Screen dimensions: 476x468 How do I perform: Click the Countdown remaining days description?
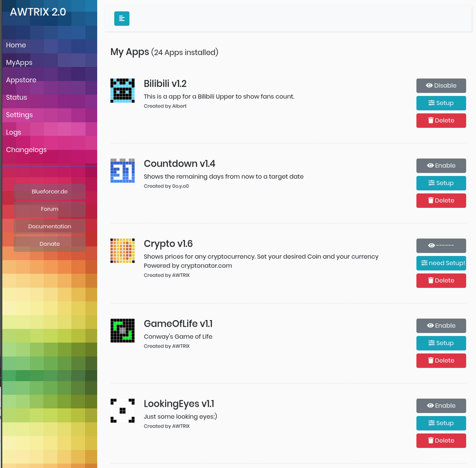(223, 176)
